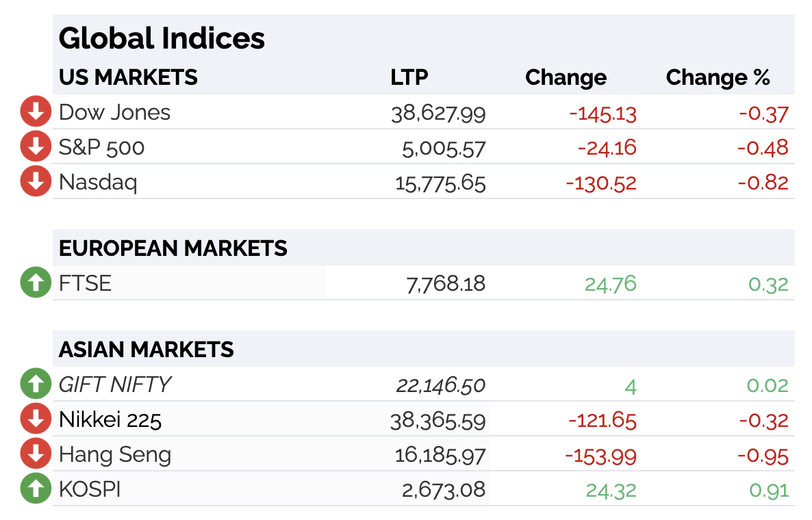812x520 pixels.
Task: Click the green up arrow beside FTSE
Action: pos(36,283)
